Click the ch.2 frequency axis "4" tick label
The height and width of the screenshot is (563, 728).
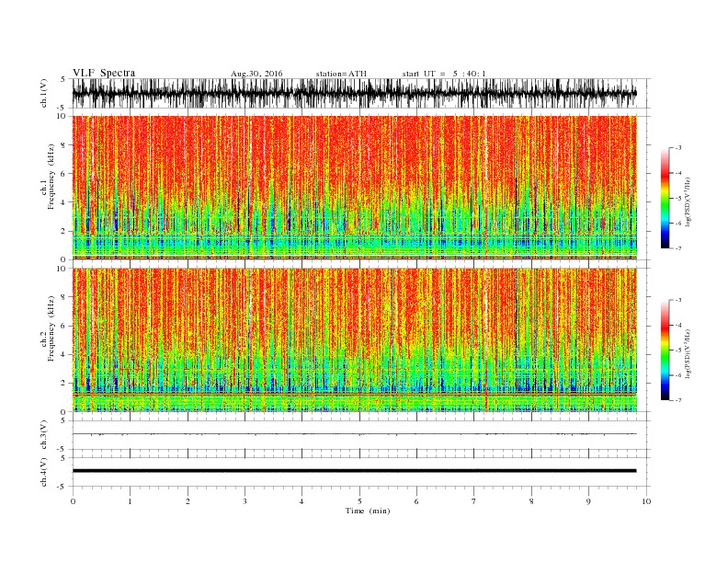click(63, 355)
